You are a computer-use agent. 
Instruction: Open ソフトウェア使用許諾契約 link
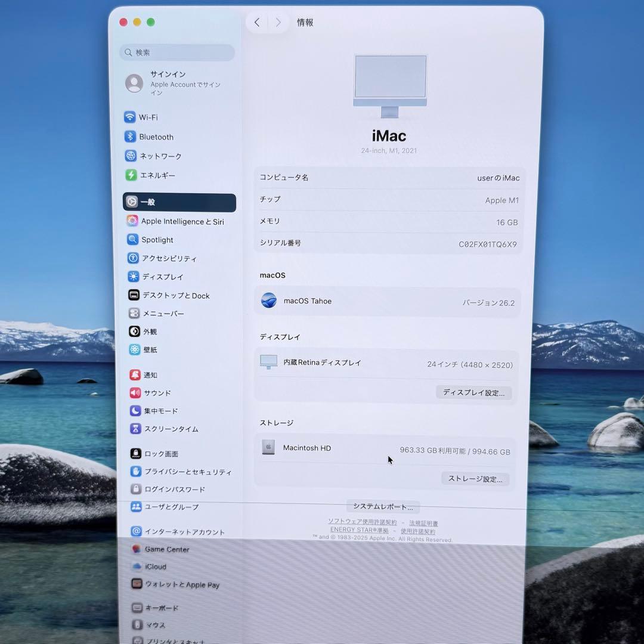[363, 522]
